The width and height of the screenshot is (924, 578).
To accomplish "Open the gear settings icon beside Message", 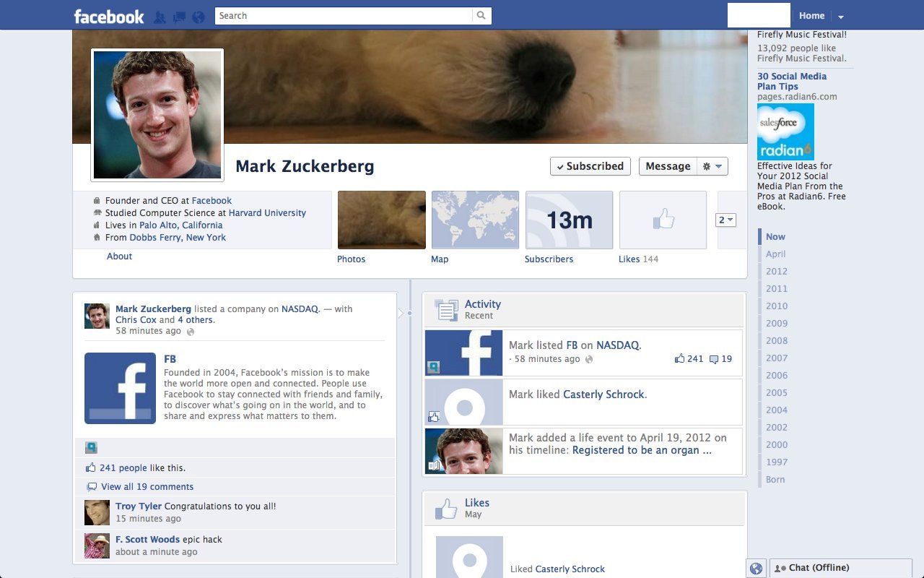I will click(712, 166).
